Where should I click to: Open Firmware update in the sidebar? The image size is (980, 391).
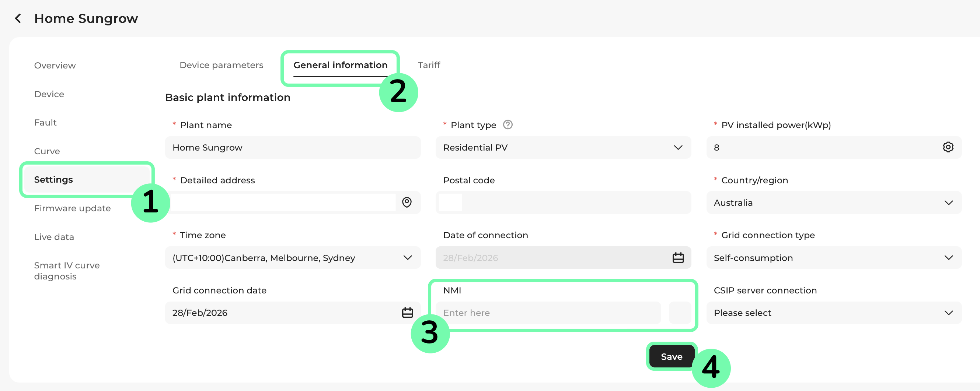click(72, 208)
